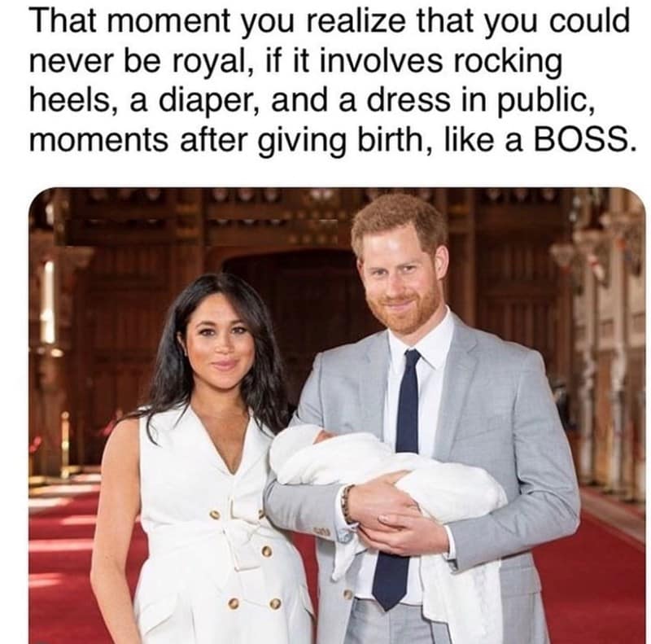This screenshot has width=651, height=644.
Task: Click the beaded bracelet on the man's wrist
Action: coord(347,505)
